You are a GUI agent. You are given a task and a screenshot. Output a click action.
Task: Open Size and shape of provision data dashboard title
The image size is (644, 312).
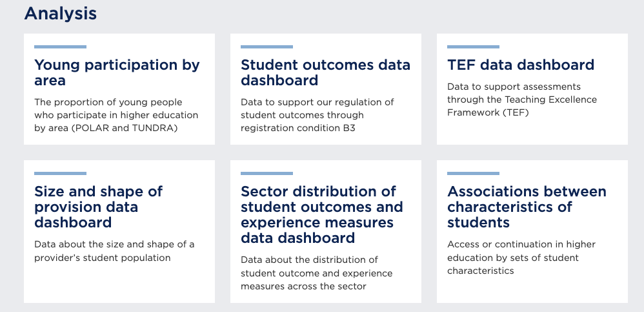tap(98, 207)
